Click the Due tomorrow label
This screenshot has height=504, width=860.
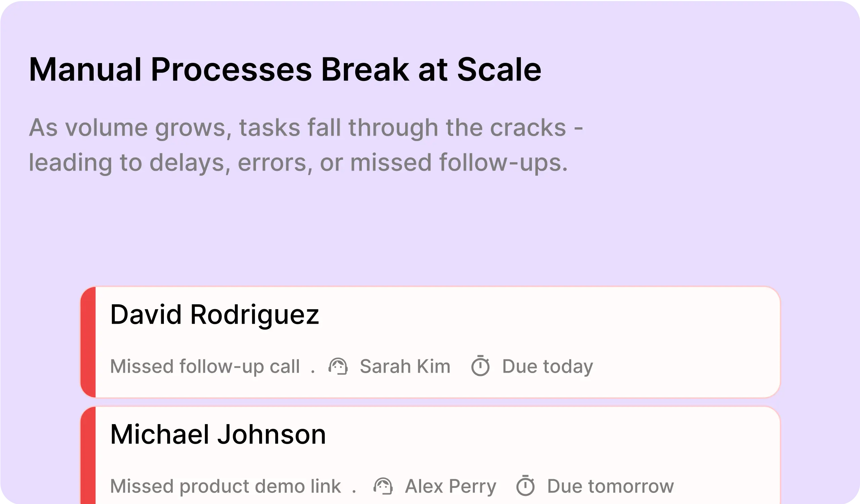point(610,486)
